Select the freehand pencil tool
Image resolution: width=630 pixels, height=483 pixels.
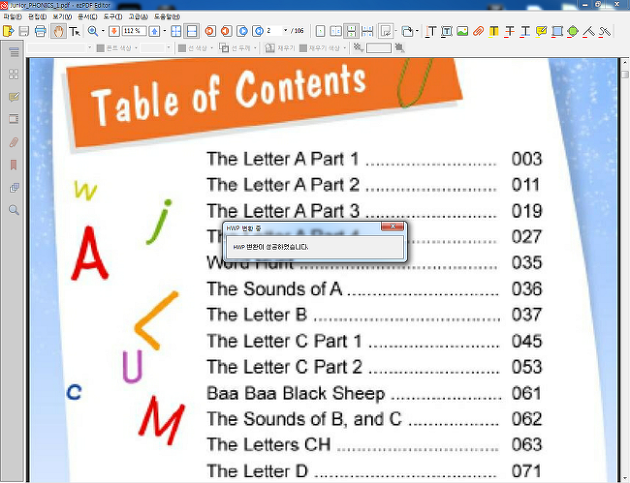605,31
